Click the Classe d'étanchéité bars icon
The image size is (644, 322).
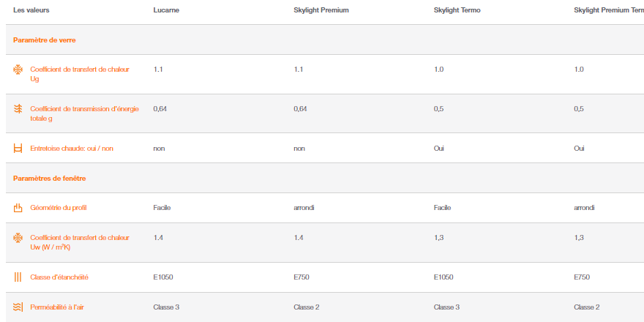coord(18,277)
